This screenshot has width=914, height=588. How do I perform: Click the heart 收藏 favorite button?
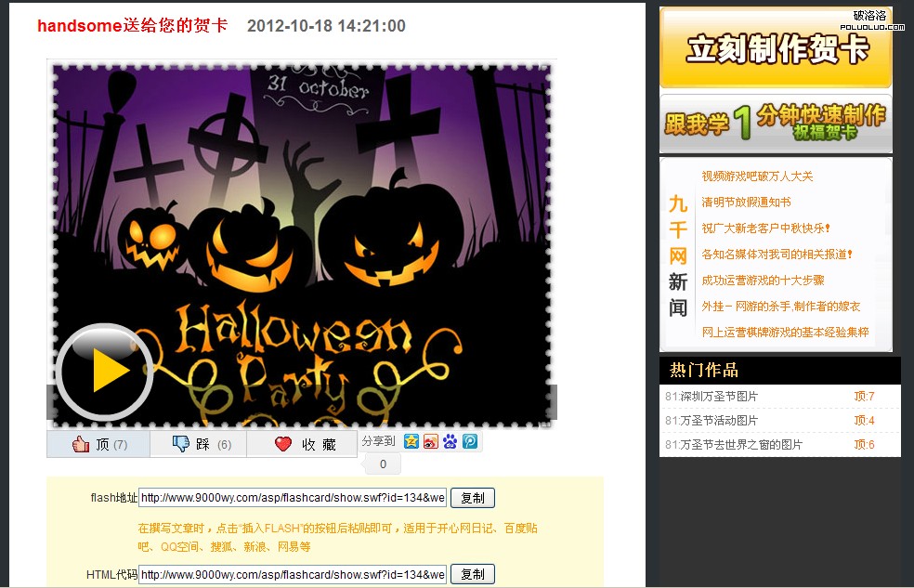(x=303, y=444)
